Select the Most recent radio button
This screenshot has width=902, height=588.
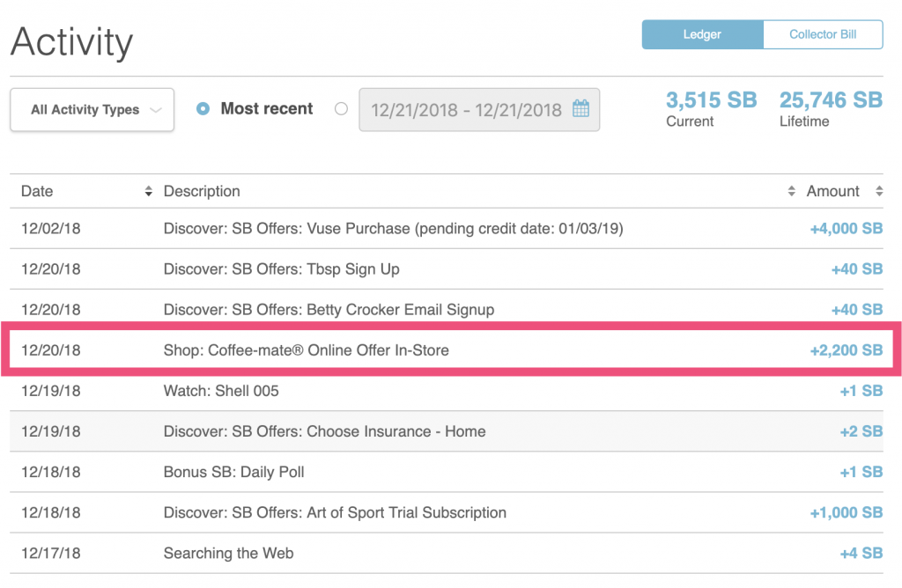click(203, 109)
